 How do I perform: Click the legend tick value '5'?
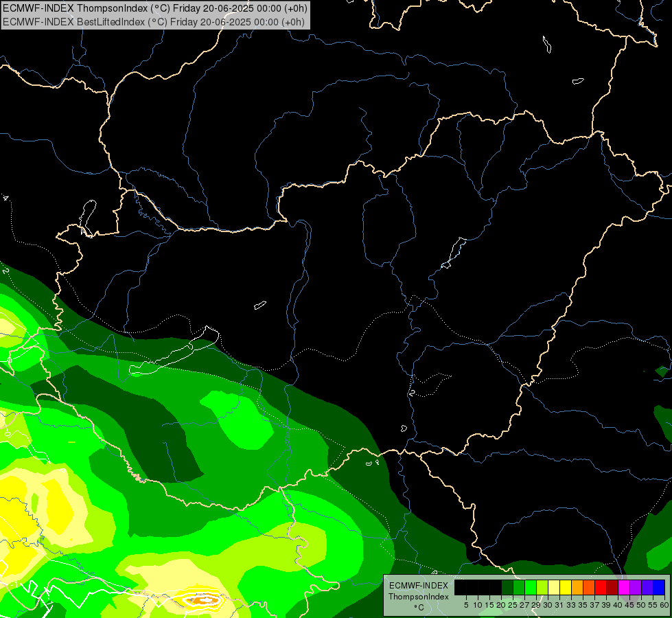coord(466,605)
